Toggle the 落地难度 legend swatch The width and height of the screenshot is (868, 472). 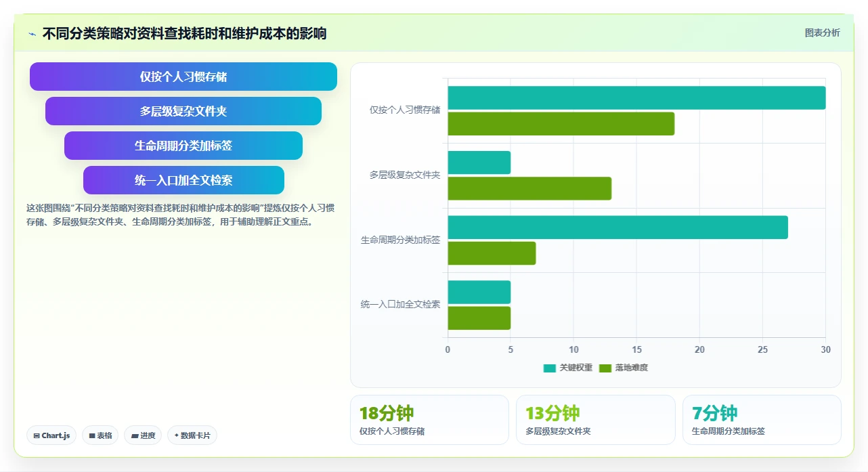click(x=605, y=368)
